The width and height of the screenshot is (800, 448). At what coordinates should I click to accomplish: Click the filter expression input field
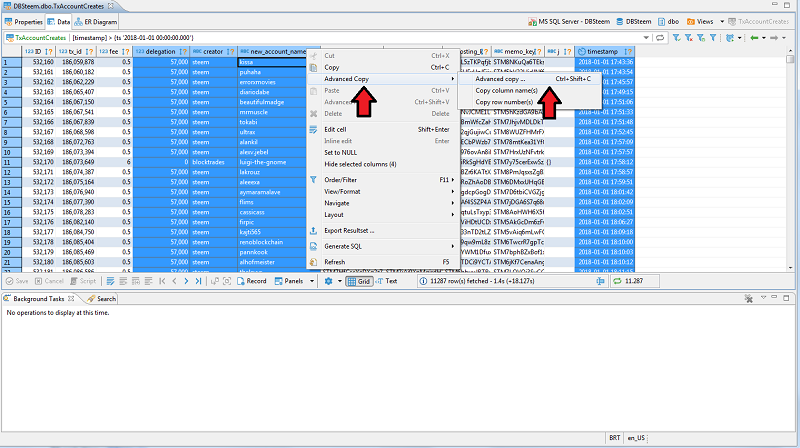(x=357, y=38)
